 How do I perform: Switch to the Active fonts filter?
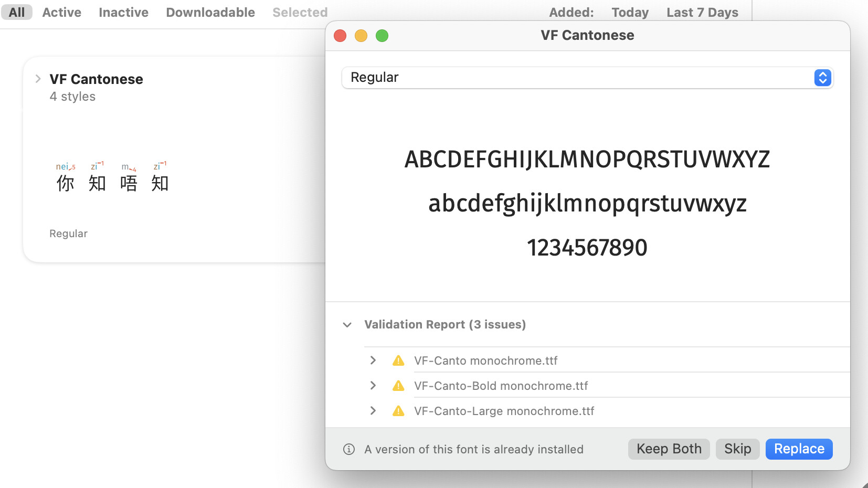pyautogui.click(x=62, y=12)
